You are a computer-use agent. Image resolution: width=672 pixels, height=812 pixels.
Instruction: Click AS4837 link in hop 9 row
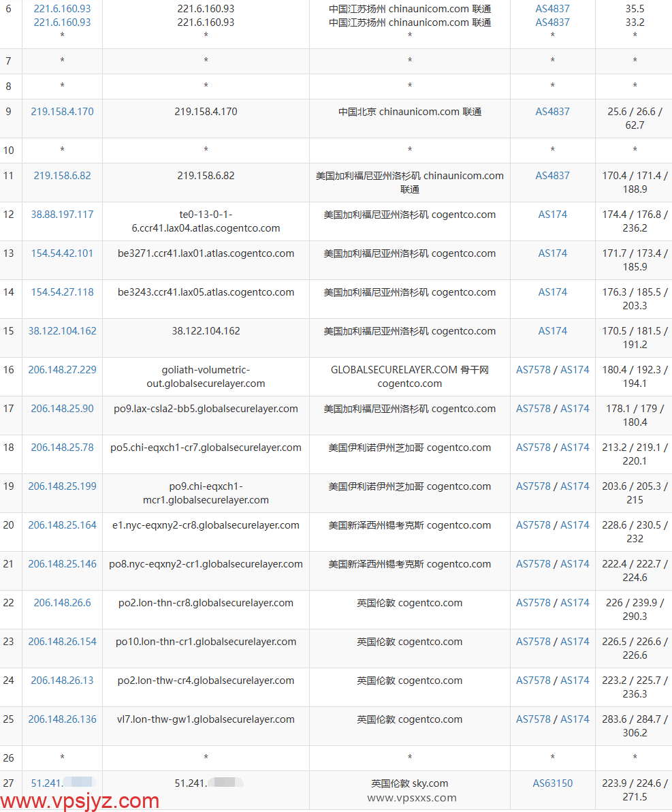[x=552, y=112]
